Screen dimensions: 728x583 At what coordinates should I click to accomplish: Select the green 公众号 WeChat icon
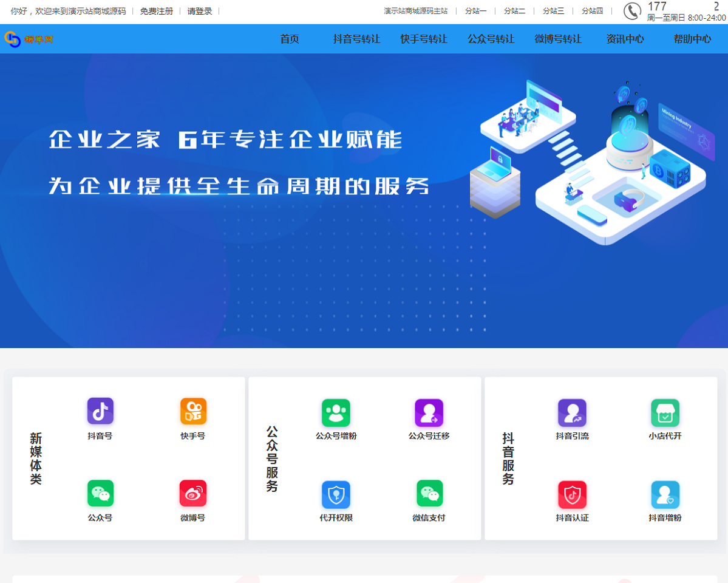click(x=100, y=493)
